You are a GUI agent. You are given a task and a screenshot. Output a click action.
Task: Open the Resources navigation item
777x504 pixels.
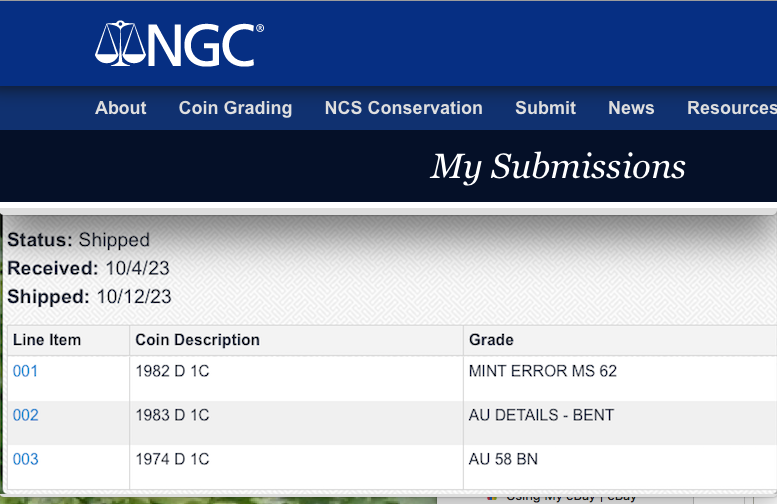pyautogui.click(x=731, y=108)
